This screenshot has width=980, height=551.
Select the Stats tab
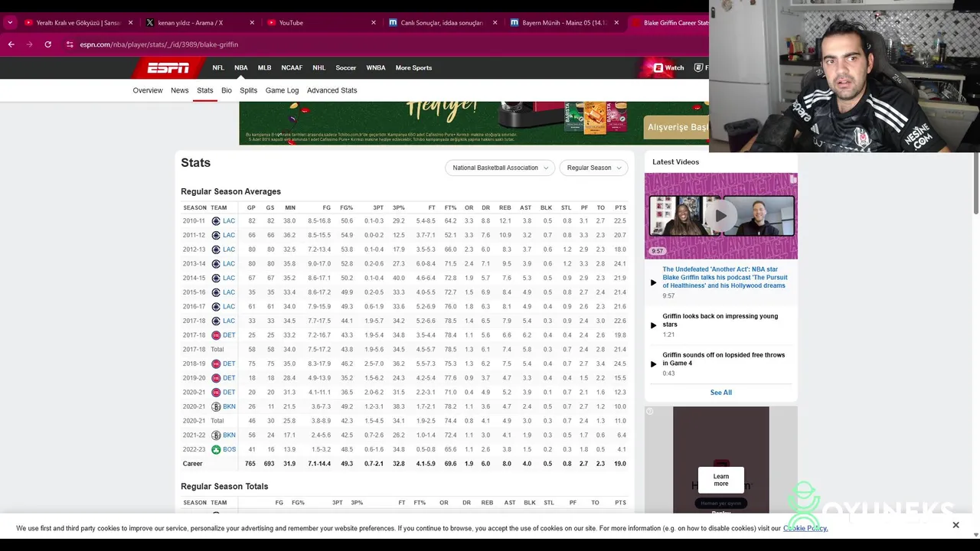point(204,90)
